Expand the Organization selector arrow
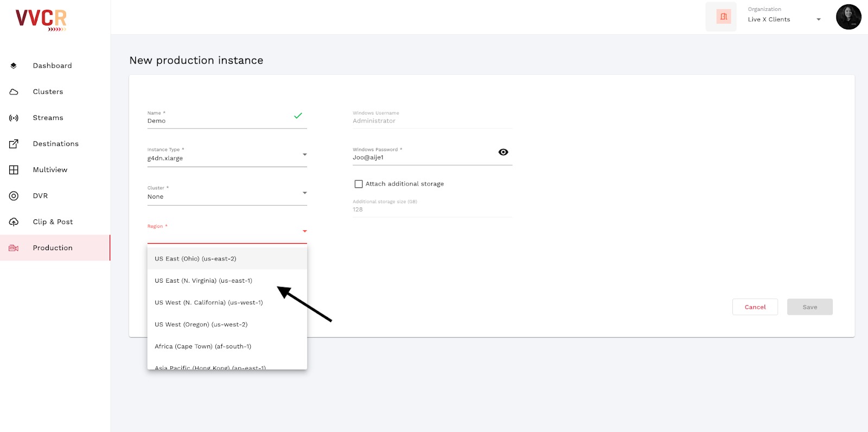The width and height of the screenshot is (868, 432). click(x=819, y=20)
